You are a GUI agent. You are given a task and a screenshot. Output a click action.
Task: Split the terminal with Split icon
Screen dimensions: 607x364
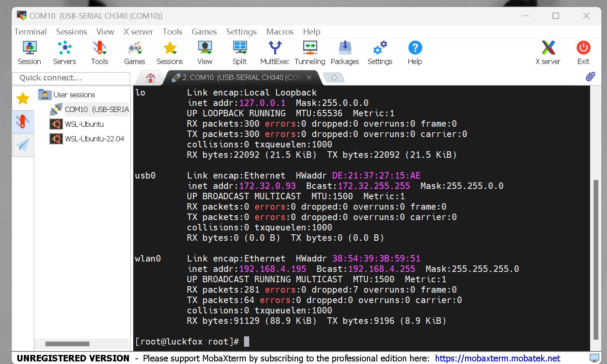coord(240,53)
